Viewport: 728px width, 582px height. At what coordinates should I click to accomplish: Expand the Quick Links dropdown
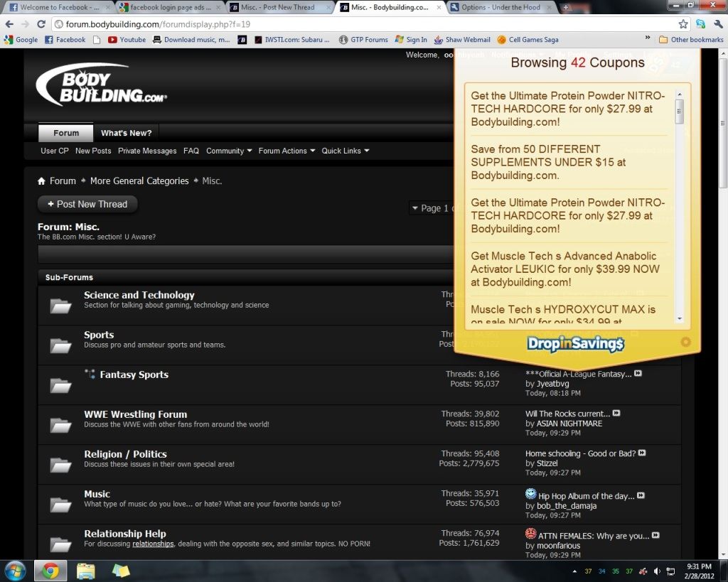[x=346, y=151]
